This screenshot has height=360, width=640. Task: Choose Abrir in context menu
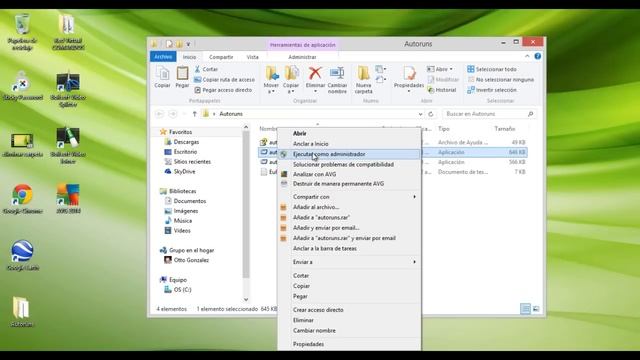point(349,133)
